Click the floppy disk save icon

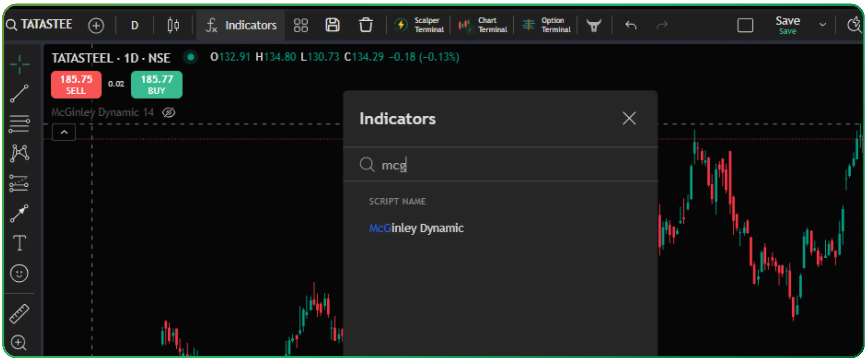coord(332,25)
